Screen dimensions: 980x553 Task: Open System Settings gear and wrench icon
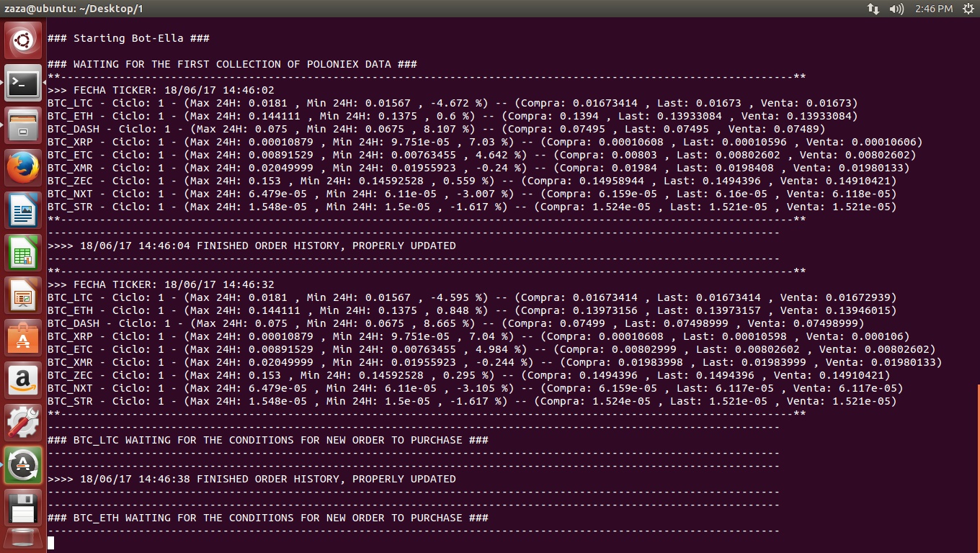tap(24, 423)
